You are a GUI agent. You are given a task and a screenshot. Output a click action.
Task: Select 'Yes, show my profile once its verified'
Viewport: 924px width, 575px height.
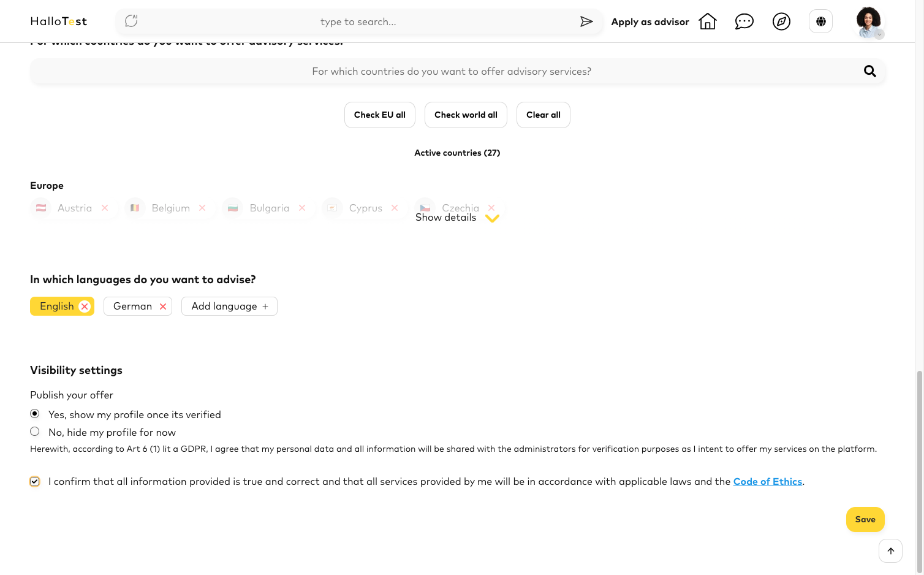point(35,414)
